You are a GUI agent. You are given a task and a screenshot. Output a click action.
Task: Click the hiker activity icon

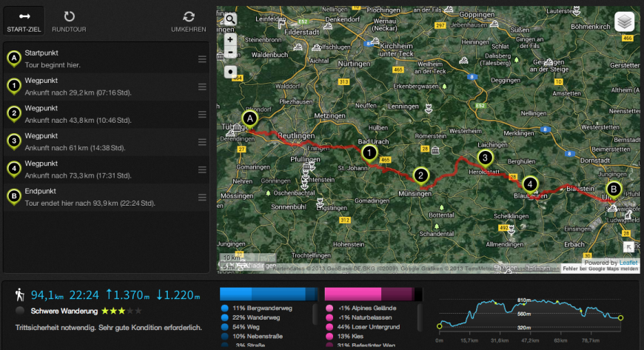pos(19,295)
